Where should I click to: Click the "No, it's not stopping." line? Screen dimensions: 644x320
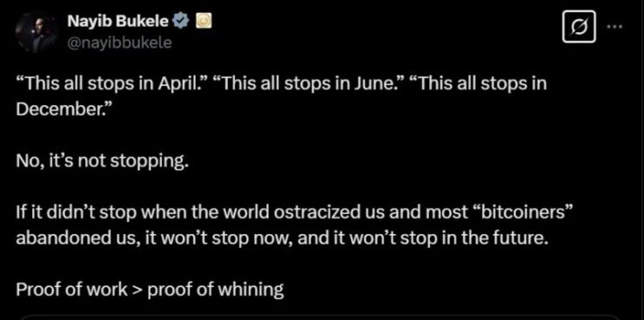(x=103, y=162)
